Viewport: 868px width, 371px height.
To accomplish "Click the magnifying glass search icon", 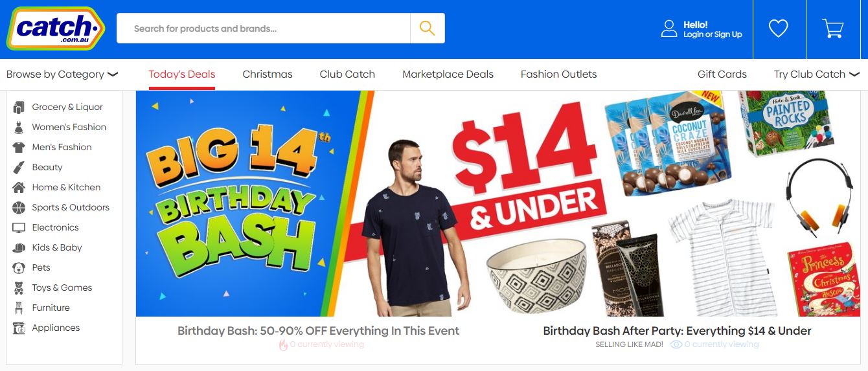I will [x=427, y=28].
